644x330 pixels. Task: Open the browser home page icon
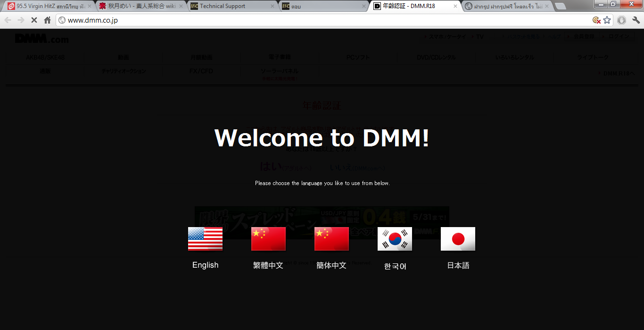47,20
